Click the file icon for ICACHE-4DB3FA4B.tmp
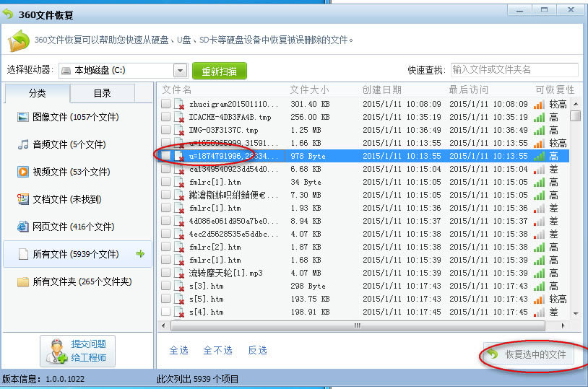Image resolution: width=588 pixels, height=389 pixels. 179,117
